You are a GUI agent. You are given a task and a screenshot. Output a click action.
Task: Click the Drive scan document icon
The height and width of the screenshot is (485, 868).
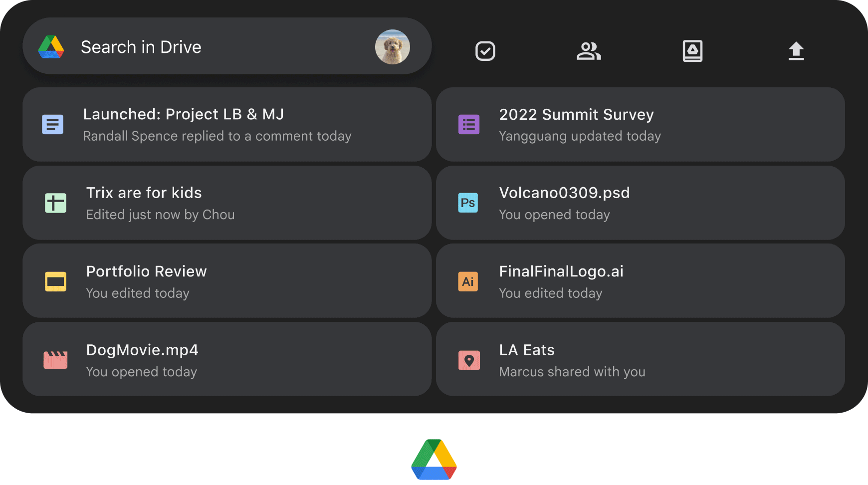click(x=692, y=51)
